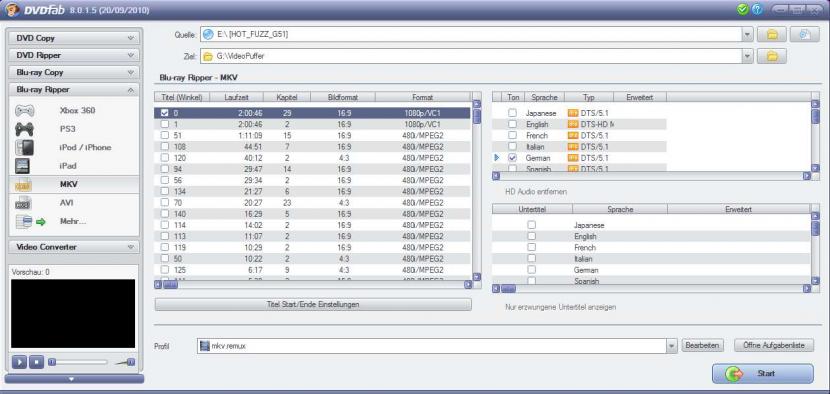Check the German subtitle checkbox
This screenshot has height=394, width=830.
pyautogui.click(x=531, y=270)
